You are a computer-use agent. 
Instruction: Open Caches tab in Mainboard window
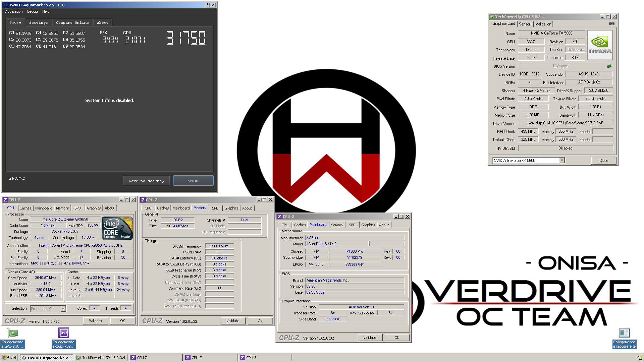click(300, 225)
